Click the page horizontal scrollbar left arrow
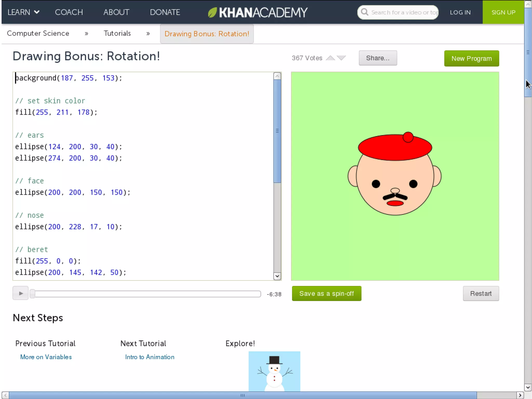 5,395
